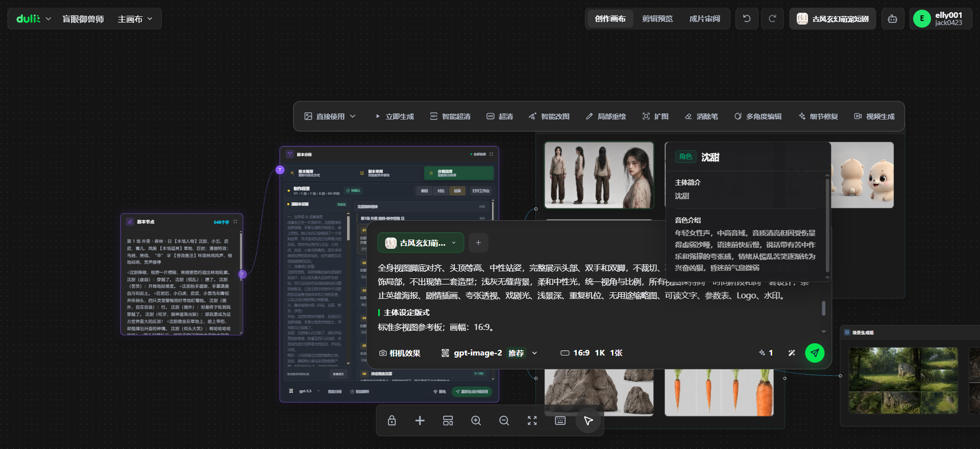Open the carrot reference image thumbnail

coord(719,392)
